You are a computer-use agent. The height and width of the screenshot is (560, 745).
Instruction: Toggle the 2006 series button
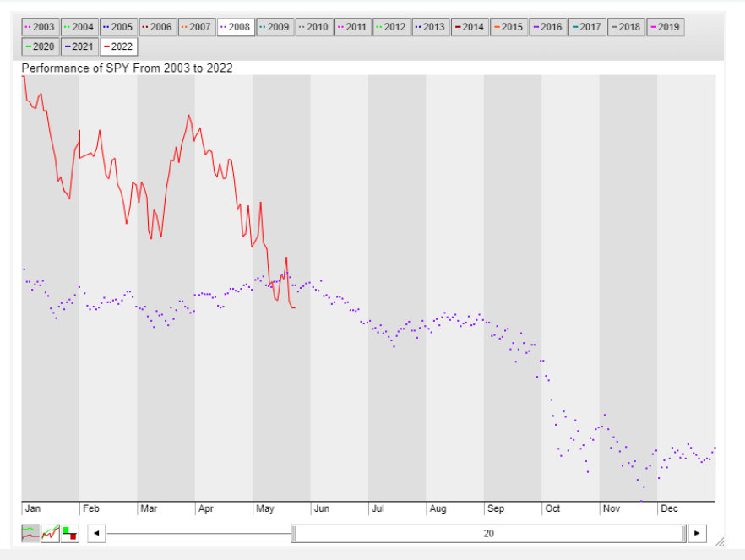(158, 27)
